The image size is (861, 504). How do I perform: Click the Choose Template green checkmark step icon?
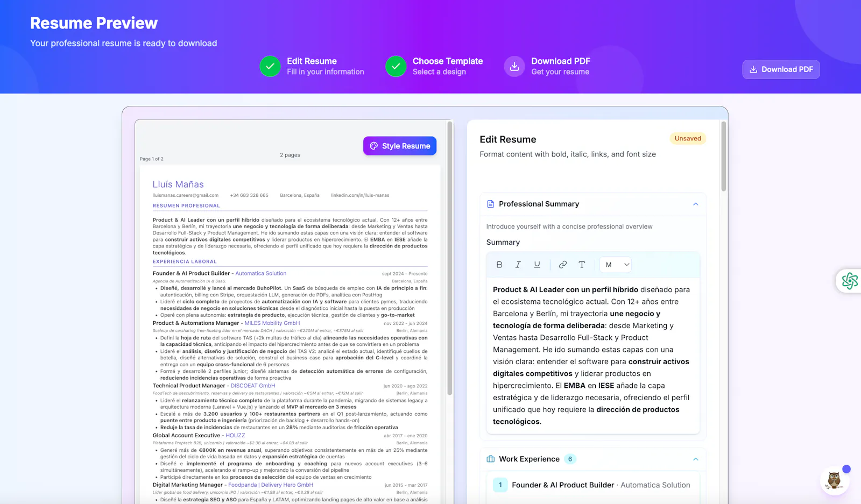(396, 66)
